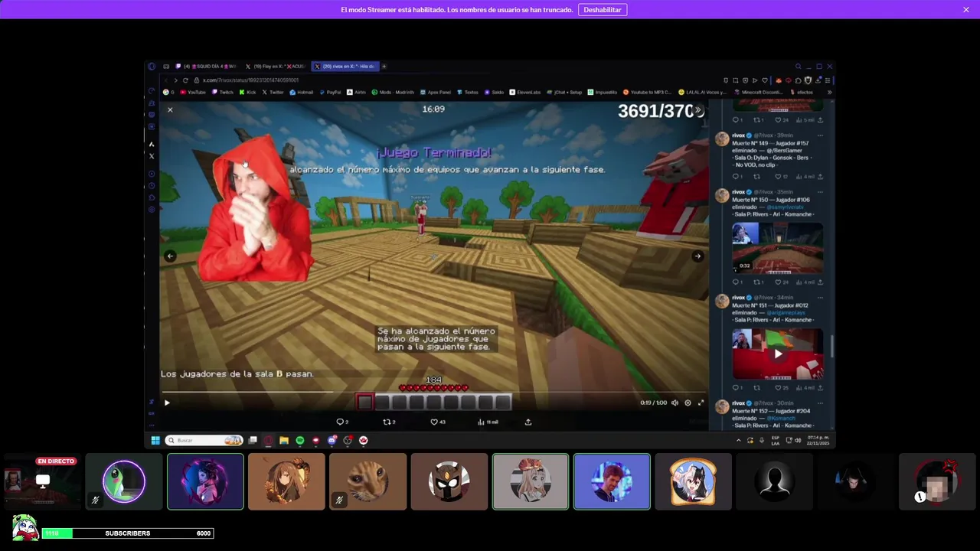Screen dimensions: 980x551
Task: Open the rivox avatar on the Muerte N° 149 tweet
Action: pyautogui.click(x=721, y=139)
